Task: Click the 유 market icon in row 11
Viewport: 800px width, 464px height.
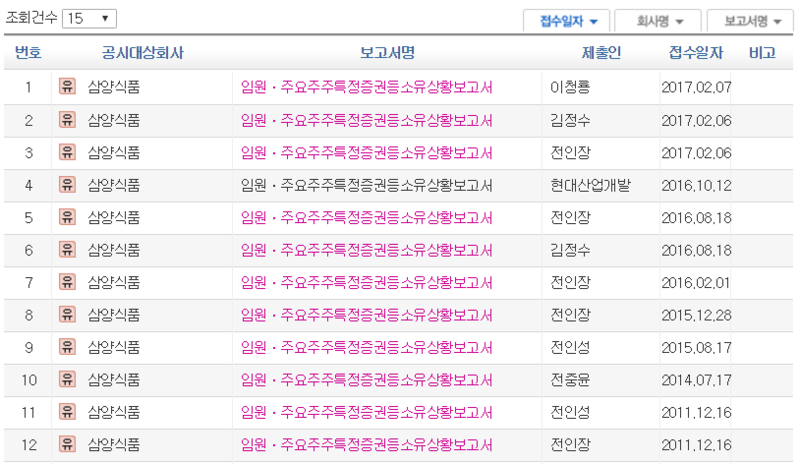Action: click(67, 411)
